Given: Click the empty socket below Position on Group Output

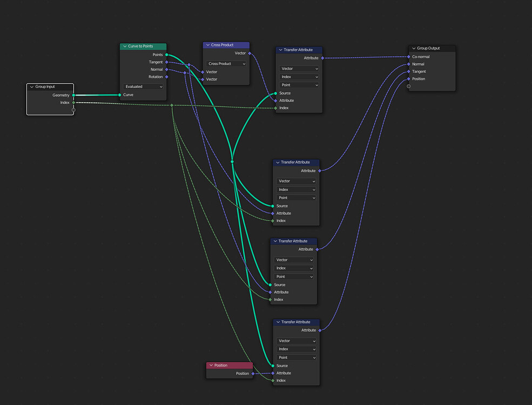Looking at the screenshot, I should pyautogui.click(x=409, y=86).
